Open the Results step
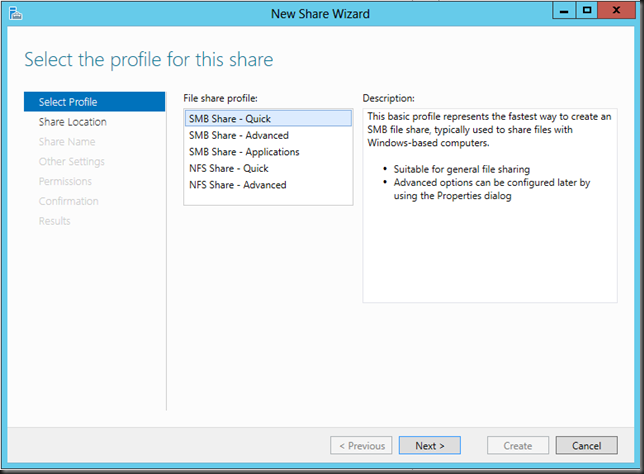Viewport: 644px width, 474px height. (55, 221)
